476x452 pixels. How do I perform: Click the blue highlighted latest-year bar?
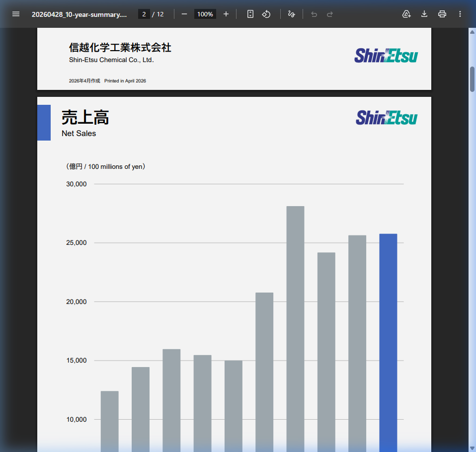[388, 343]
